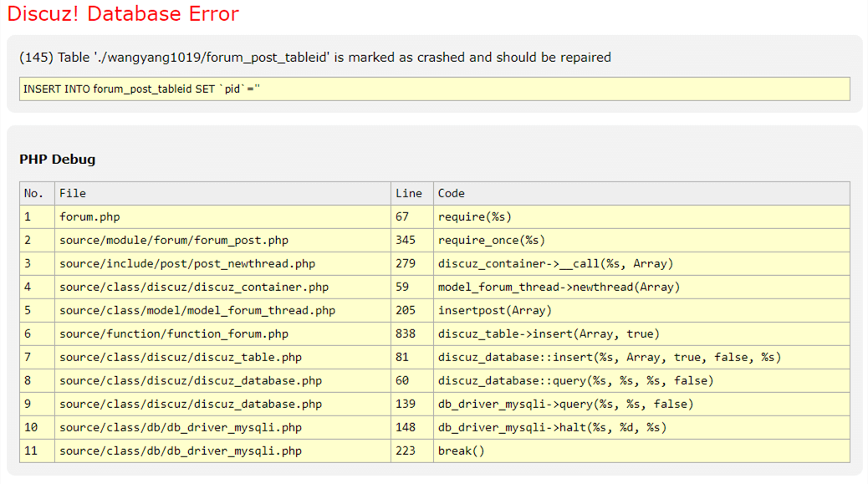Click line number 345 cell

click(412, 240)
